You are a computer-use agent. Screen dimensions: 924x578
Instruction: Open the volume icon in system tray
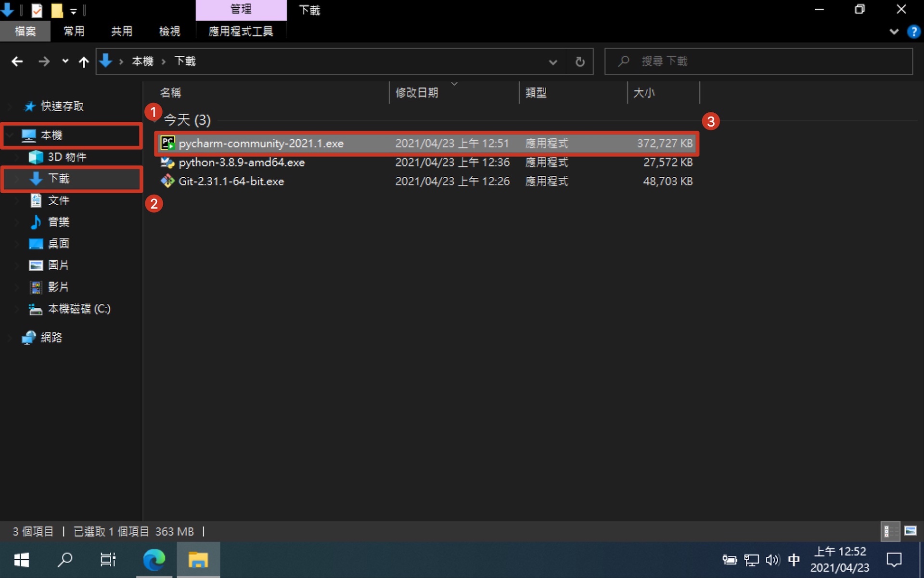coord(772,560)
